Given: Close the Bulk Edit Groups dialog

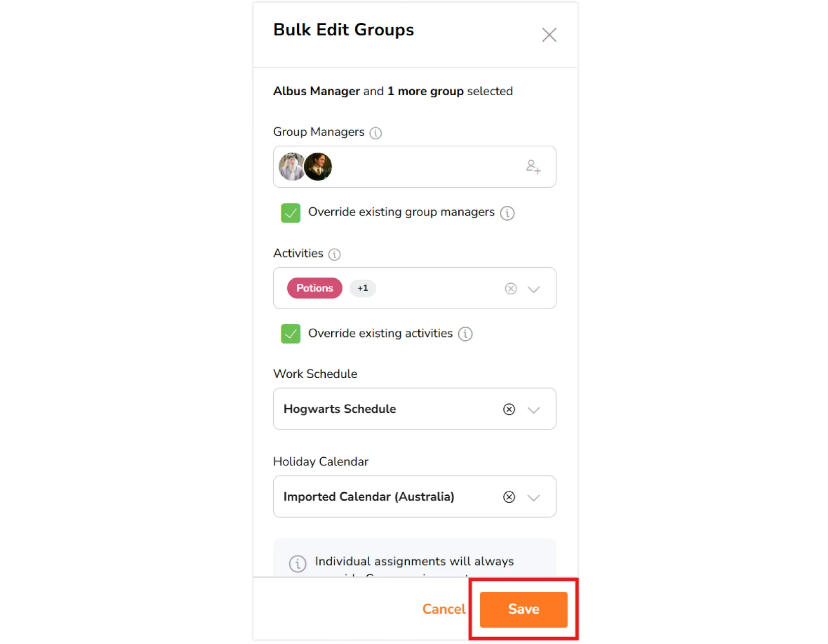Looking at the screenshot, I should coord(549,35).
